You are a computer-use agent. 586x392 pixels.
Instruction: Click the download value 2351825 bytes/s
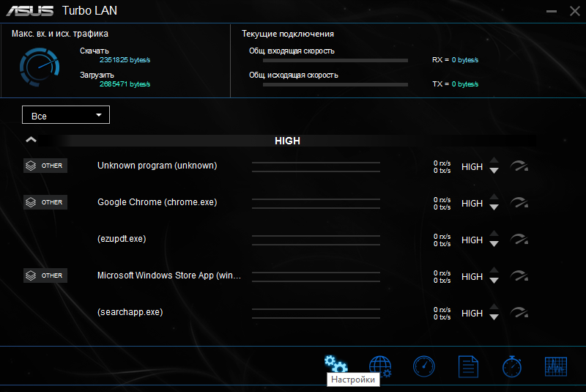click(125, 60)
